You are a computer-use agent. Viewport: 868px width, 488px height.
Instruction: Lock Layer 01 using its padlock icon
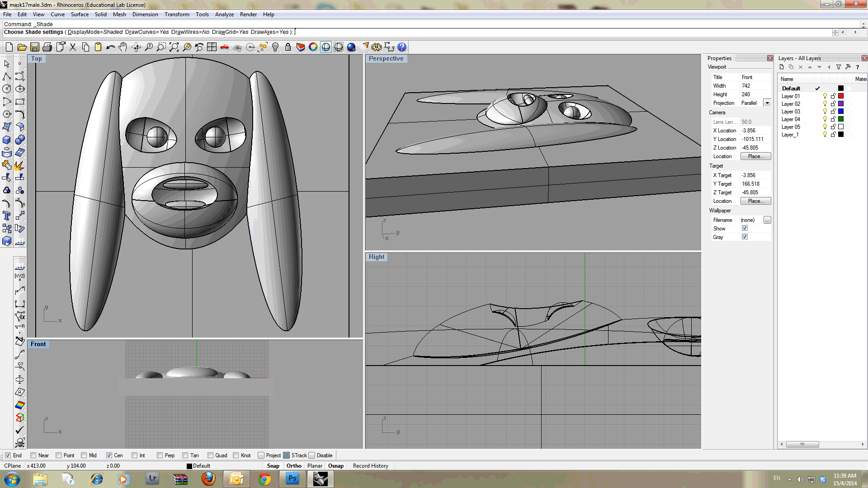click(833, 96)
